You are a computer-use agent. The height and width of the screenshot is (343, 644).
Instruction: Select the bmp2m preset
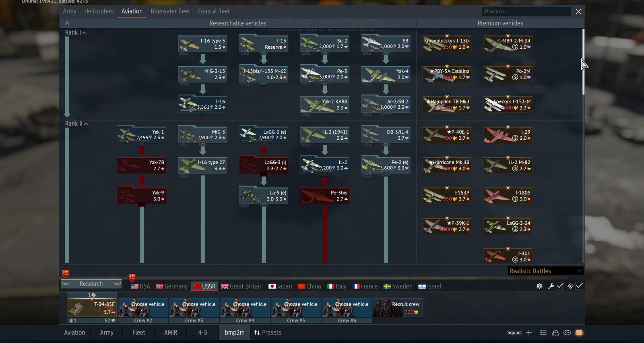(x=235, y=333)
